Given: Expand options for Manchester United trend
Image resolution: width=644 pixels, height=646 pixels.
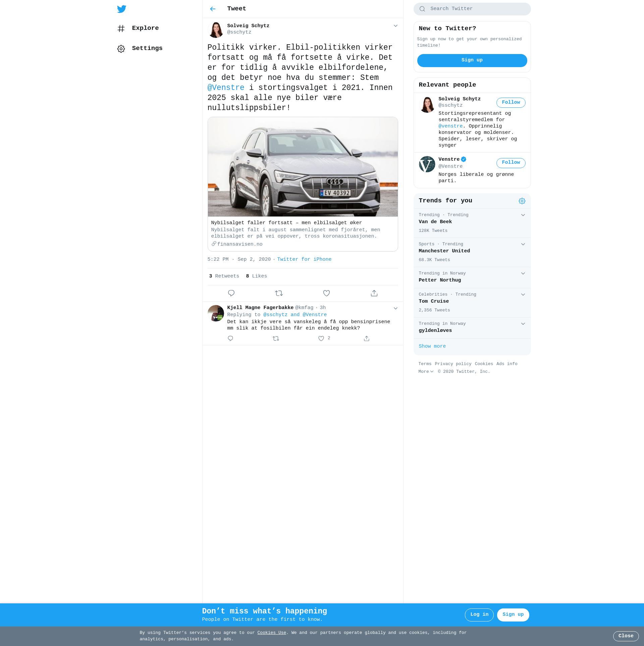Looking at the screenshot, I should [x=523, y=244].
